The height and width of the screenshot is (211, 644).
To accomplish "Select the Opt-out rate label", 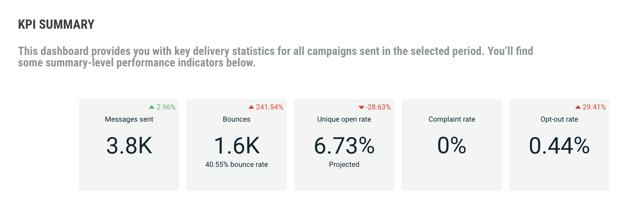I will pyautogui.click(x=559, y=119).
